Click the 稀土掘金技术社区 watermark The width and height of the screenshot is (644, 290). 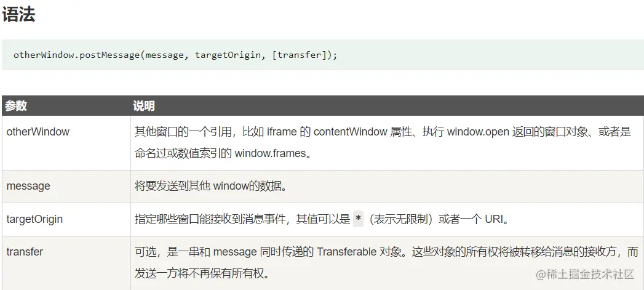pyautogui.click(x=586, y=275)
